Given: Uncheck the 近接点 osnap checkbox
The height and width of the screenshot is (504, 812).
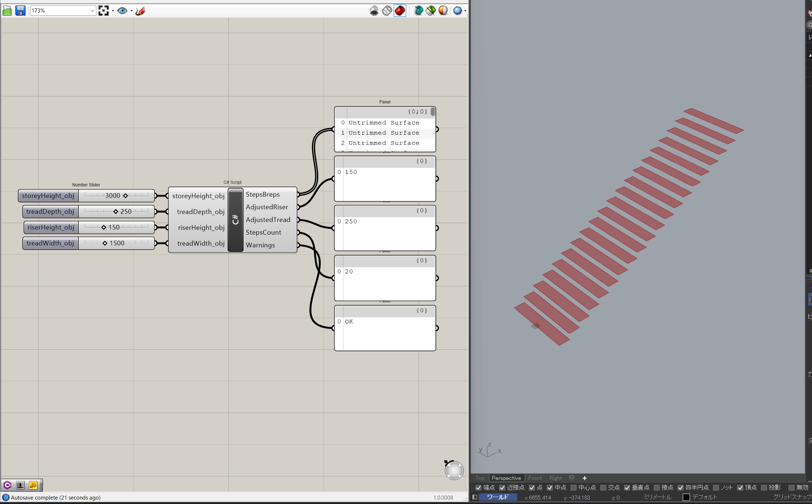Looking at the screenshot, I should point(502,488).
